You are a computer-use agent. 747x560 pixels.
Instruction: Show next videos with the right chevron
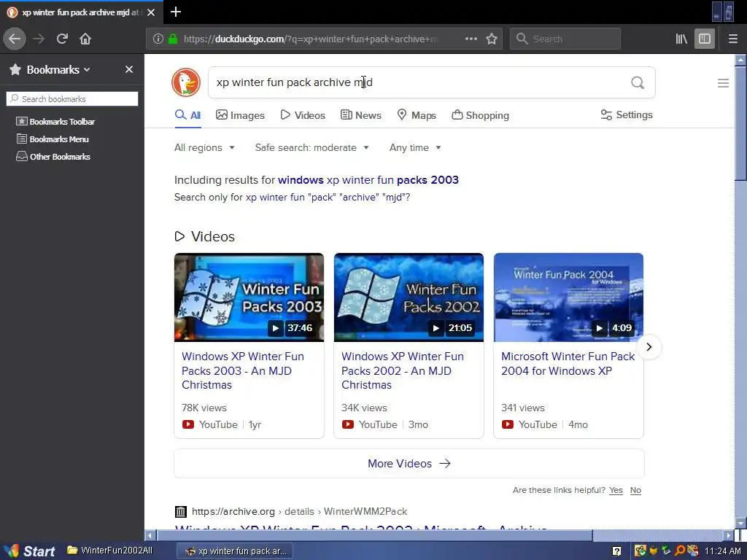pos(649,346)
